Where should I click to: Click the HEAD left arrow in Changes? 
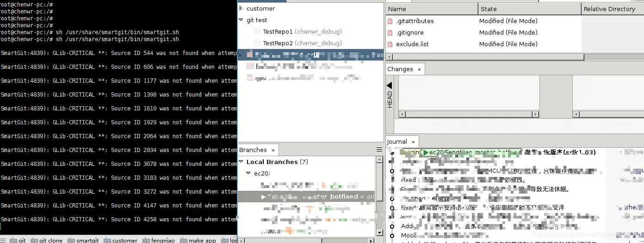(390, 85)
